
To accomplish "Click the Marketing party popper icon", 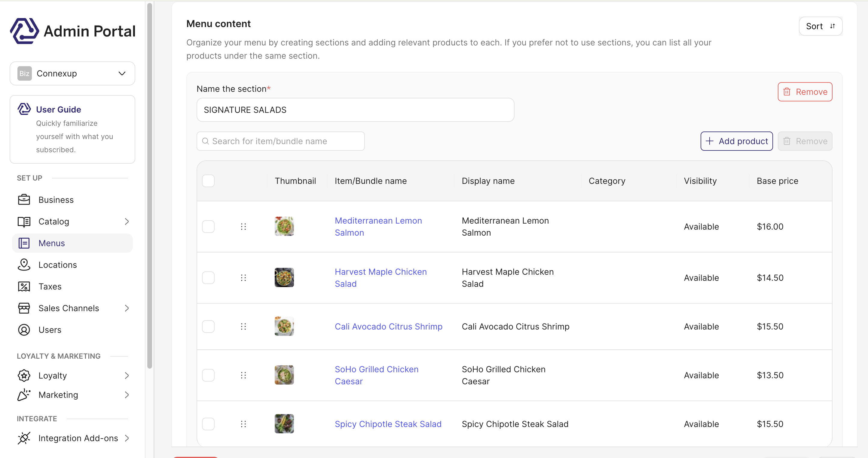I will click(24, 395).
